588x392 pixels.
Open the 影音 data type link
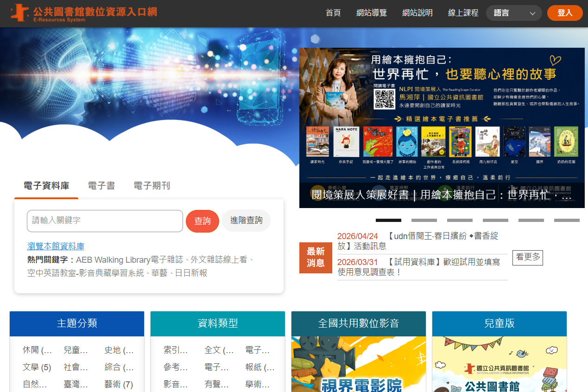(x=176, y=385)
